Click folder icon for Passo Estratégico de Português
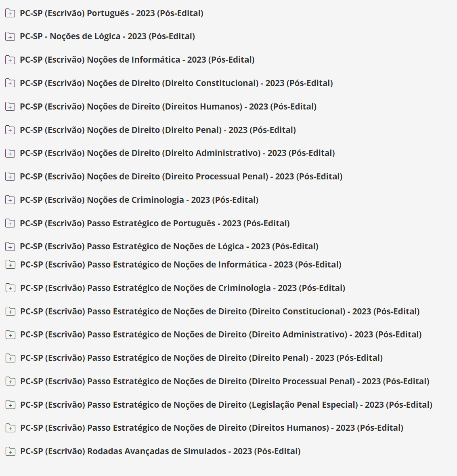The height and width of the screenshot is (476, 457). coord(10,223)
